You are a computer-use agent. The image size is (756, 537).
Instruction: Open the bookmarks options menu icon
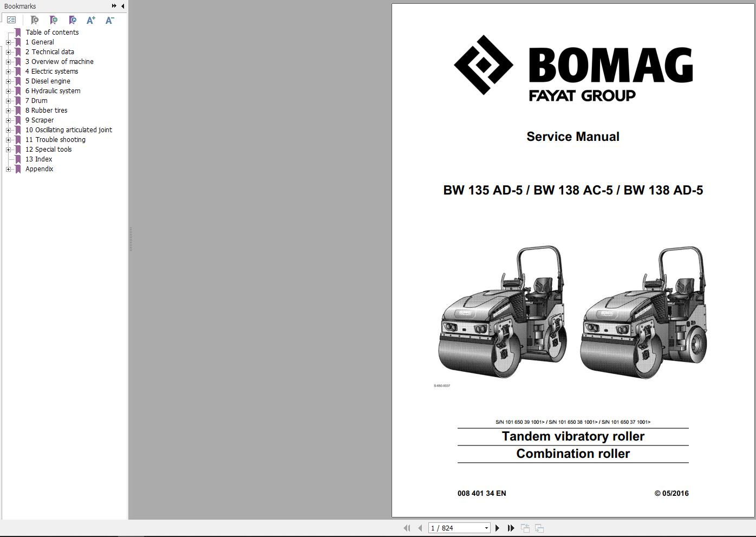(x=11, y=20)
